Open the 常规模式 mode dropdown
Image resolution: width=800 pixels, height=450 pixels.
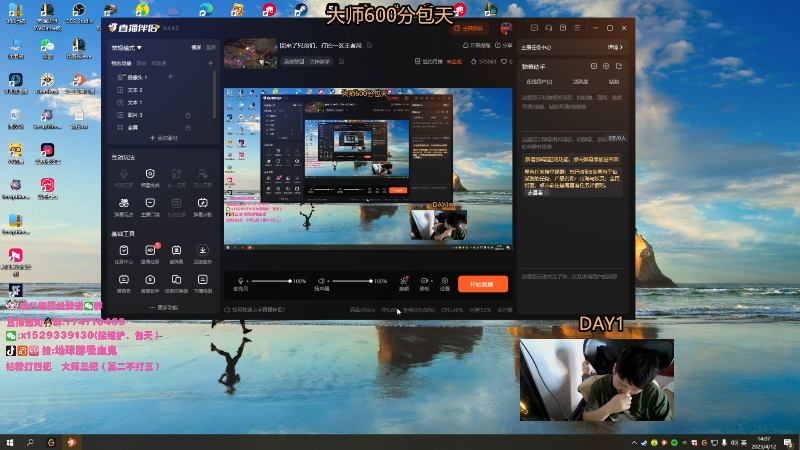(x=127, y=47)
